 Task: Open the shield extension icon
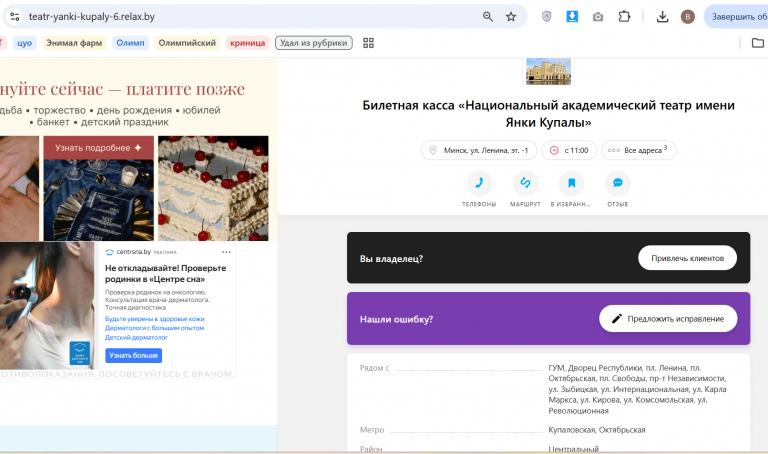tap(547, 17)
